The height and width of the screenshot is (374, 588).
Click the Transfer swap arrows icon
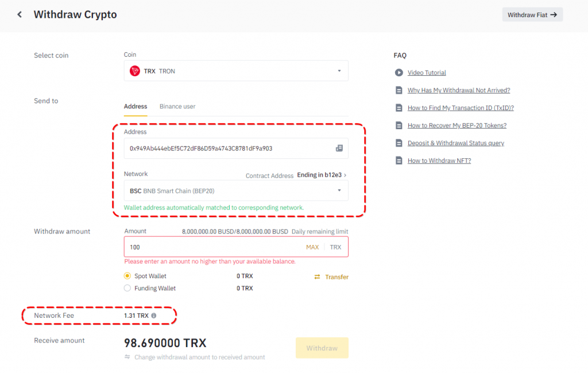coord(317,277)
